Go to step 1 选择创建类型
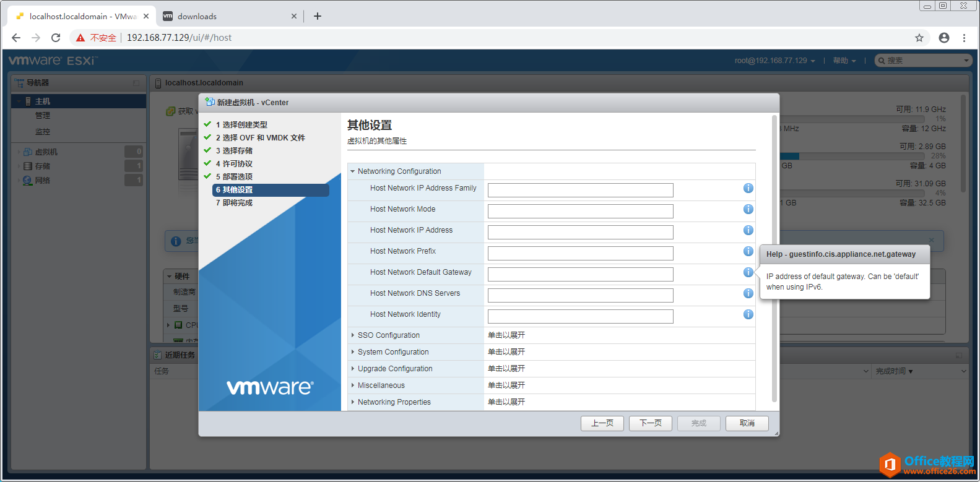 (241, 124)
